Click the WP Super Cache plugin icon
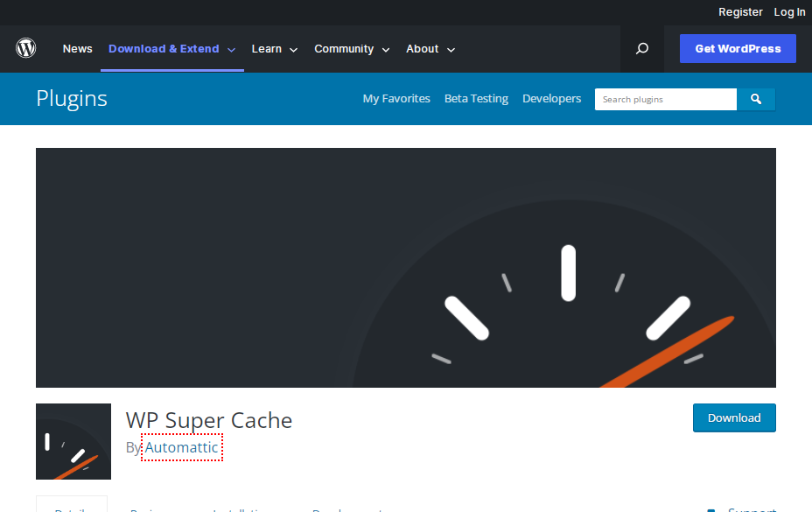Screen dimensions: 812x512 (x=73, y=441)
